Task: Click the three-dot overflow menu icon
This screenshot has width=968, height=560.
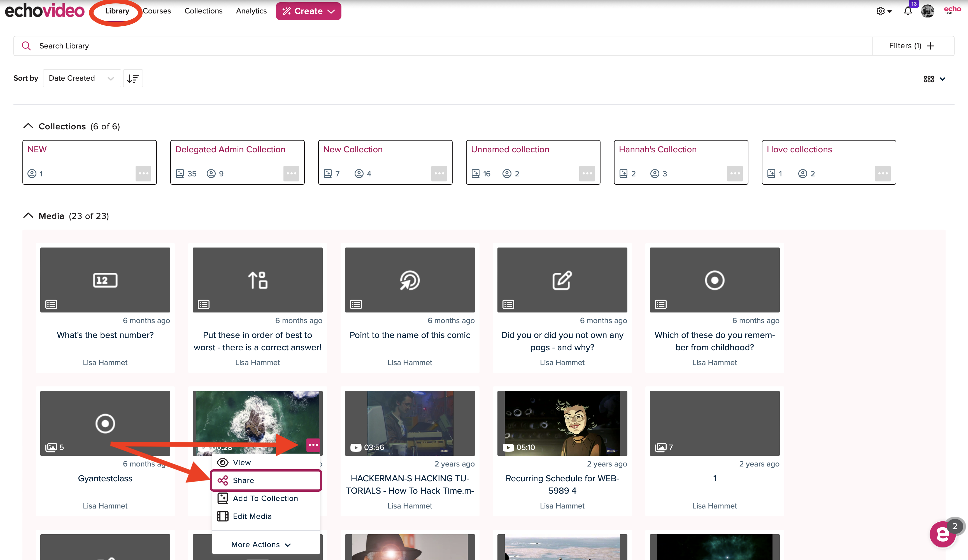Action: (313, 445)
